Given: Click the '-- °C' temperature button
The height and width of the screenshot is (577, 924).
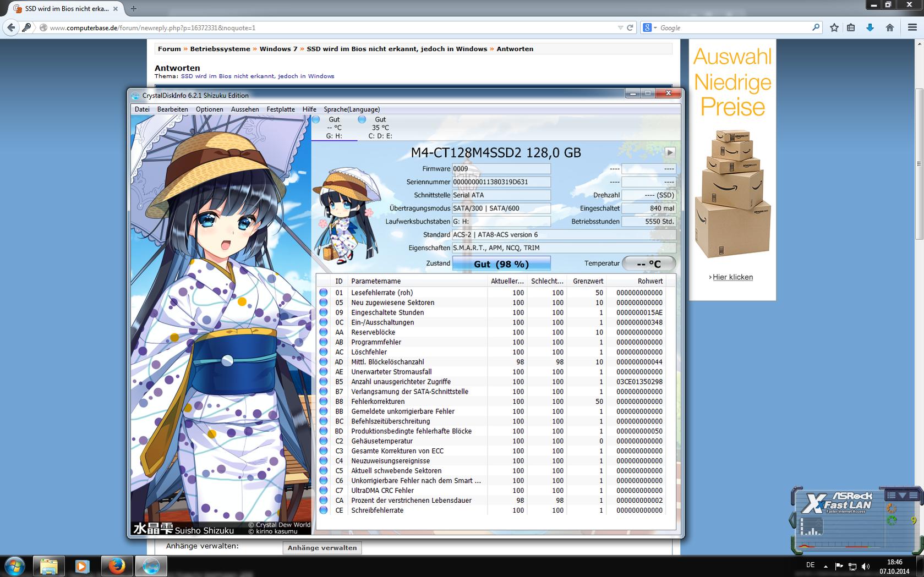Looking at the screenshot, I should (x=649, y=264).
